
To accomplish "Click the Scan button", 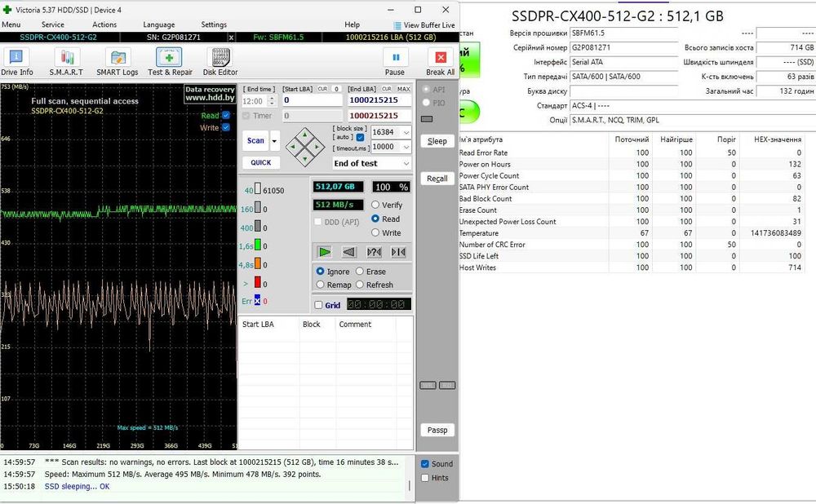I will 255,141.
